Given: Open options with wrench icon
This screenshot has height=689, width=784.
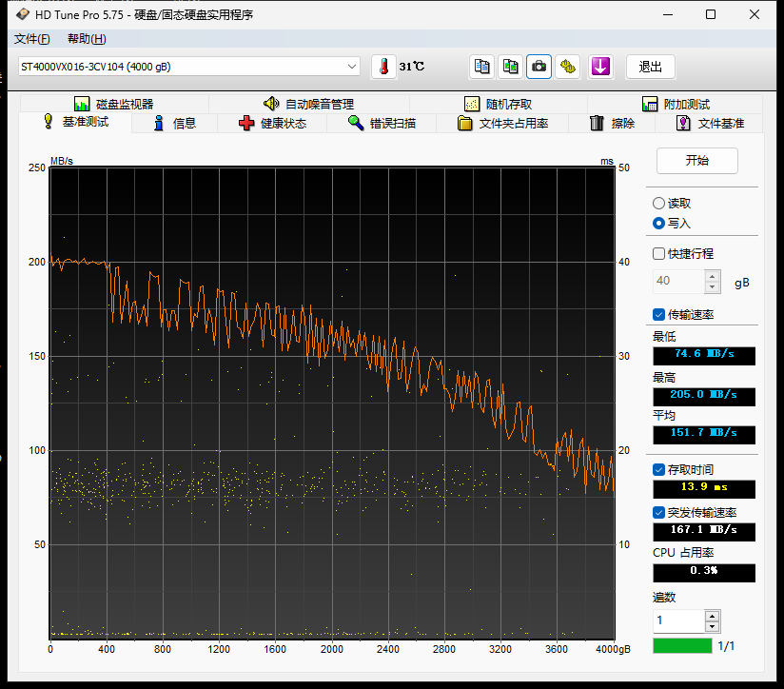Looking at the screenshot, I should coord(567,67).
